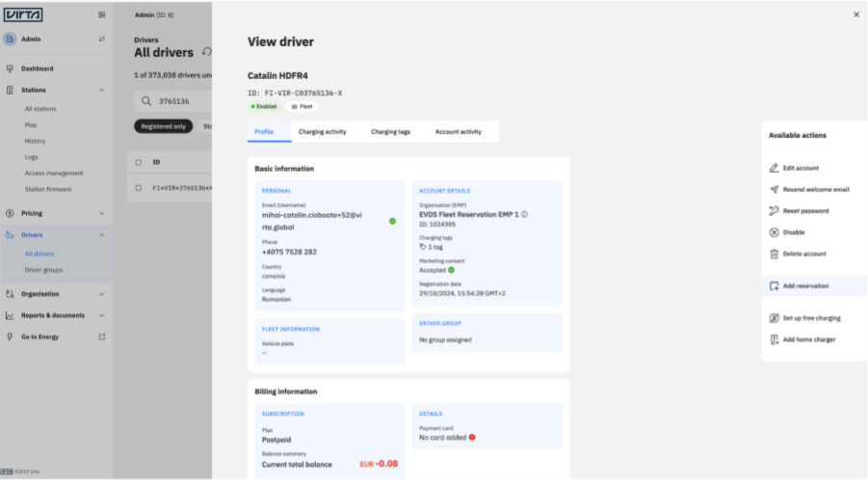The image size is (868, 480).
Task: Open Driver groups in the sidebar
Action: (43, 270)
